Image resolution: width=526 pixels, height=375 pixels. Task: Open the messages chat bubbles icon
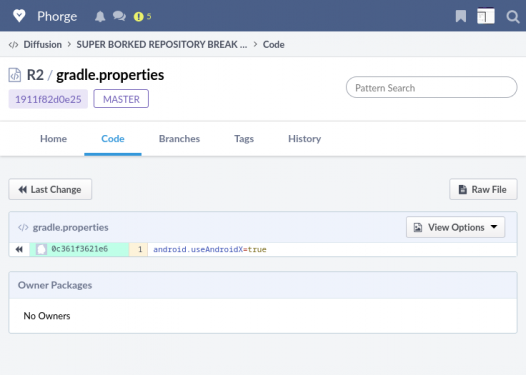(119, 16)
